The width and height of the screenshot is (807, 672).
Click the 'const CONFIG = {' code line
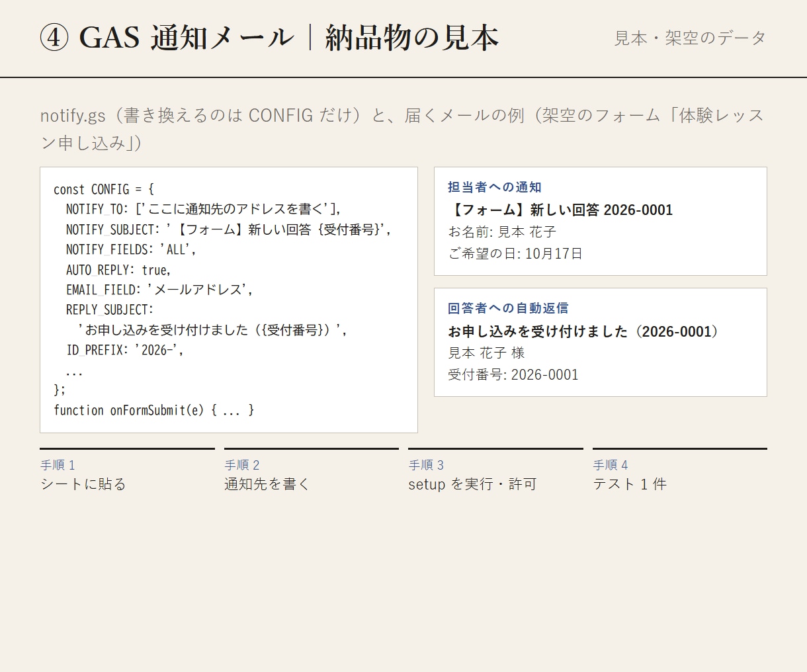pos(104,189)
